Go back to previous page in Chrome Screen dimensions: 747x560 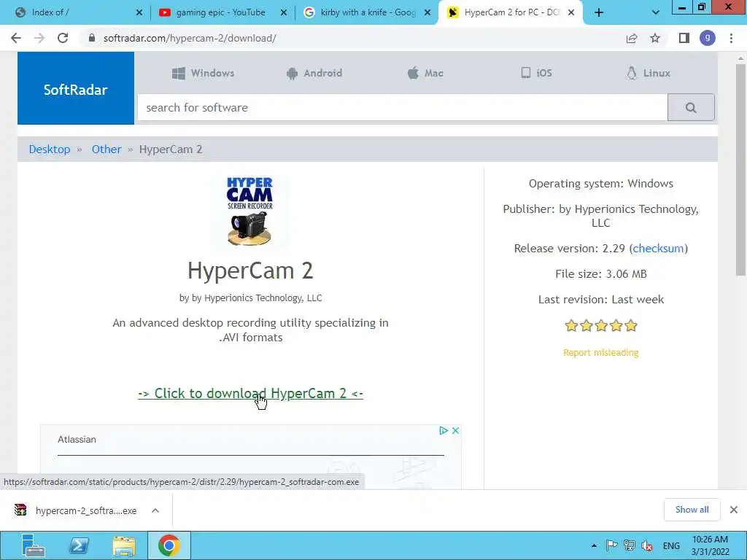click(16, 38)
